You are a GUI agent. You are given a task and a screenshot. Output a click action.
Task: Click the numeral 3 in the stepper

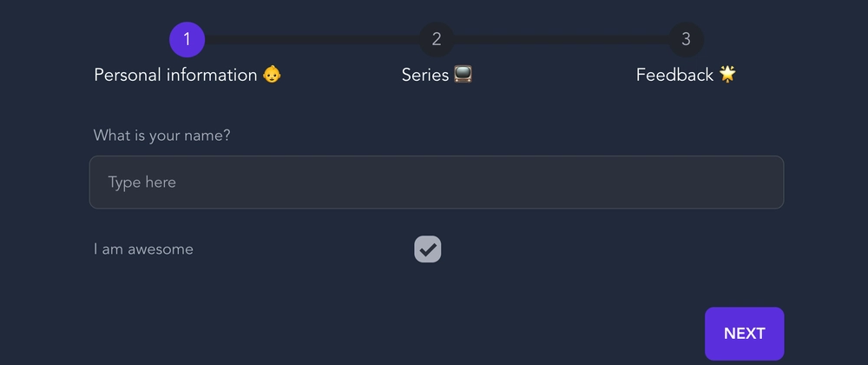[686, 39]
